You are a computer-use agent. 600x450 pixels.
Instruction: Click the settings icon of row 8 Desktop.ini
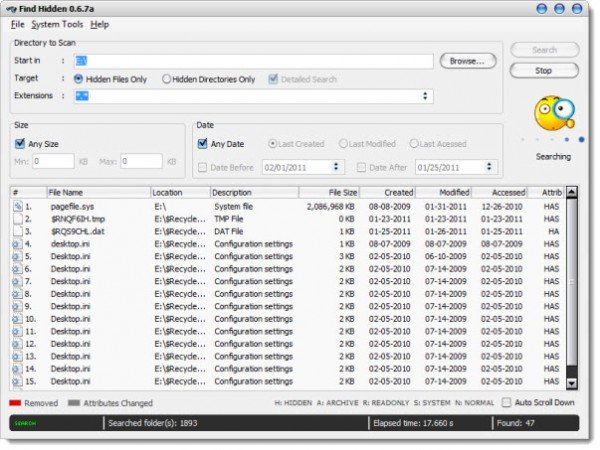[x=17, y=294]
